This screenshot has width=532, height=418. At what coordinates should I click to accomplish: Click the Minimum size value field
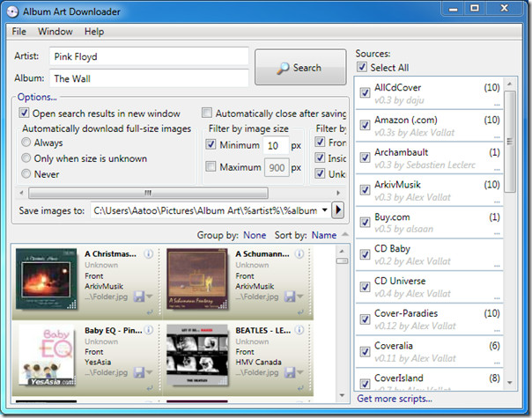[276, 145]
